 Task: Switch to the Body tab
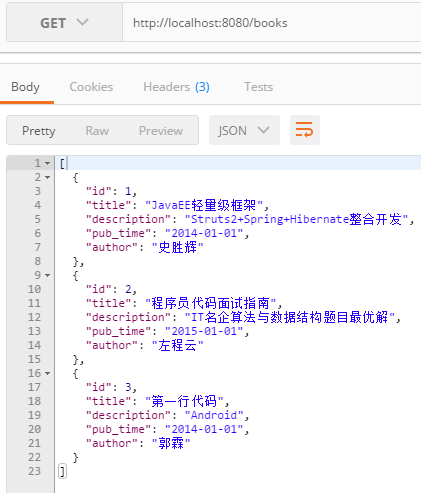pyautogui.click(x=25, y=87)
